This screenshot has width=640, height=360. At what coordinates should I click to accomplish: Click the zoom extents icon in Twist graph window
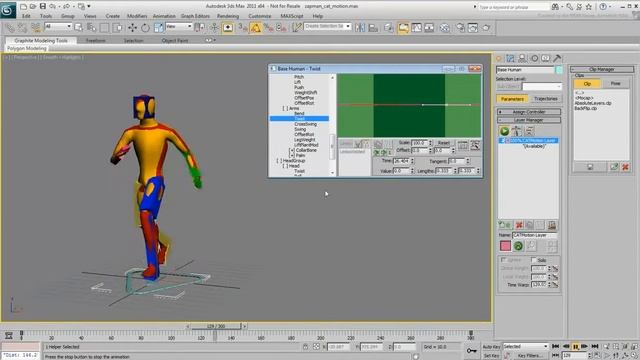pyautogui.click(x=475, y=145)
